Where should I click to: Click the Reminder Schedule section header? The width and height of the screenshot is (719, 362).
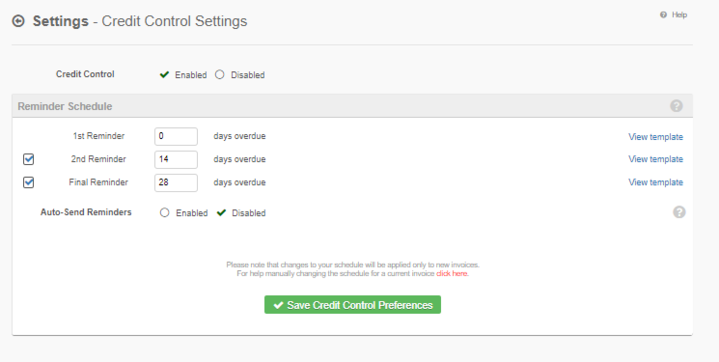tap(352, 106)
